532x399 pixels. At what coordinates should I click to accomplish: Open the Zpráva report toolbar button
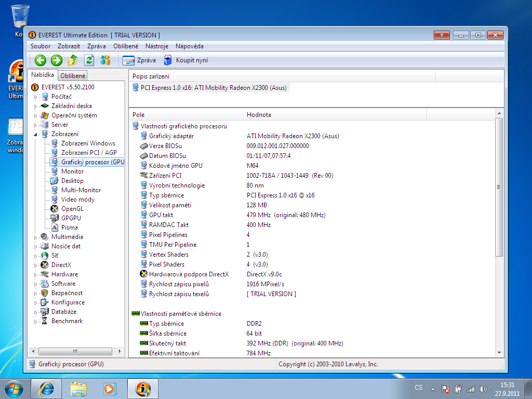point(139,60)
